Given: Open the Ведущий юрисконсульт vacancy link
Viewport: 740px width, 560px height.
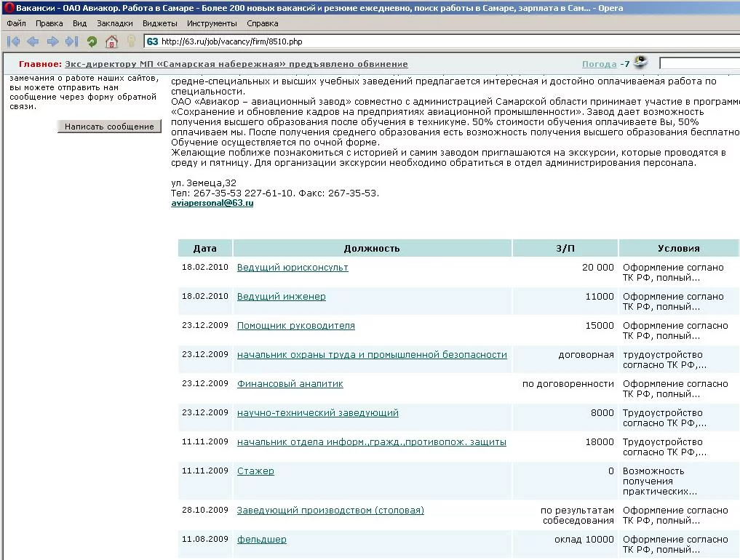Looking at the screenshot, I should (x=293, y=268).
